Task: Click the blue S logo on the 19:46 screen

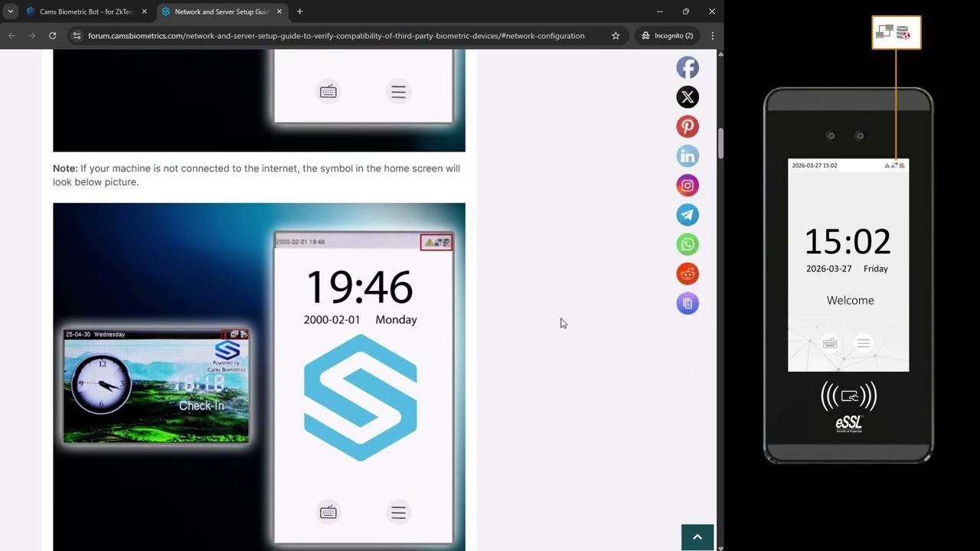Action: pyautogui.click(x=361, y=398)
